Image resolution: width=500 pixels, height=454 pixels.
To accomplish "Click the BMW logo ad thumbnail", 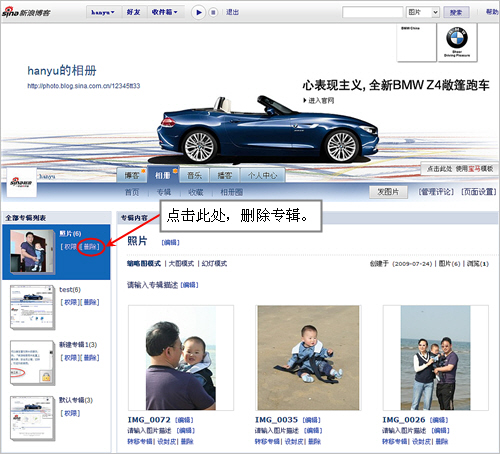I will coord(457,42).
